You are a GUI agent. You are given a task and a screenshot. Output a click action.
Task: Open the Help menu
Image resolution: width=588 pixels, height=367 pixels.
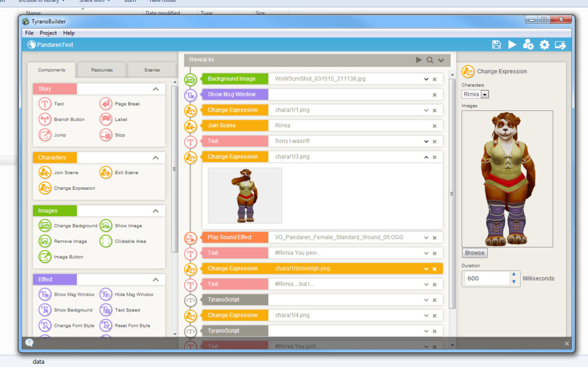69,33
